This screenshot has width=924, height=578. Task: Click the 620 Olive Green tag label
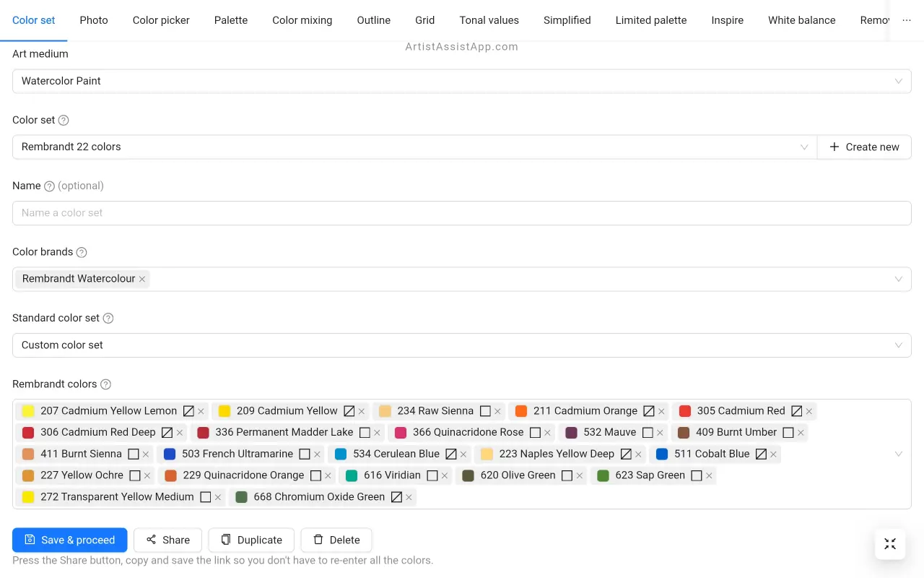click(x=518, y=475)
